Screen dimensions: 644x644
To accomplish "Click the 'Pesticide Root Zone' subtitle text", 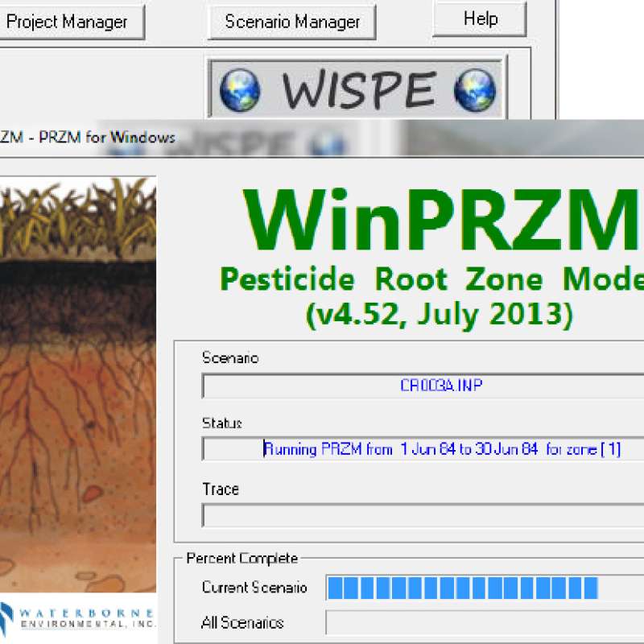I will [382, 279].
